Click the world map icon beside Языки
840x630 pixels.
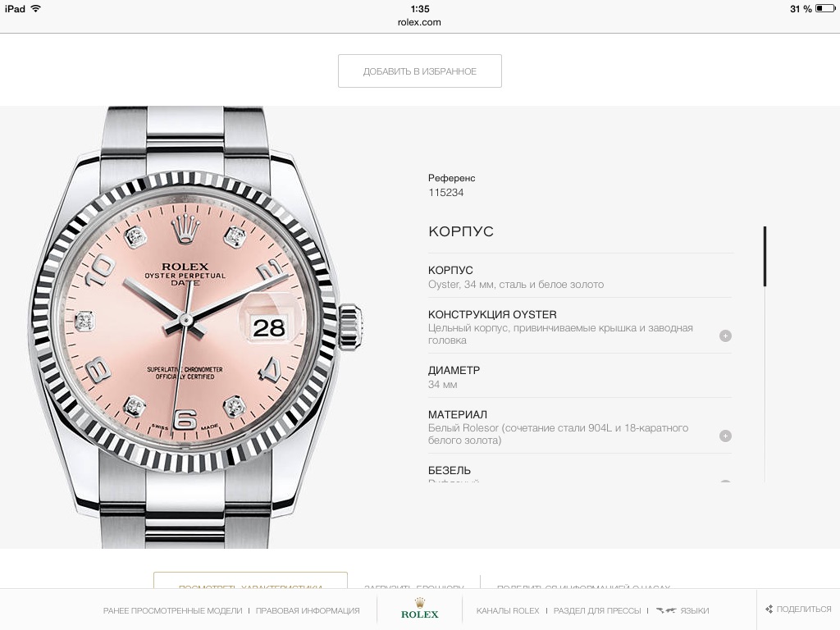pos(665,610)
